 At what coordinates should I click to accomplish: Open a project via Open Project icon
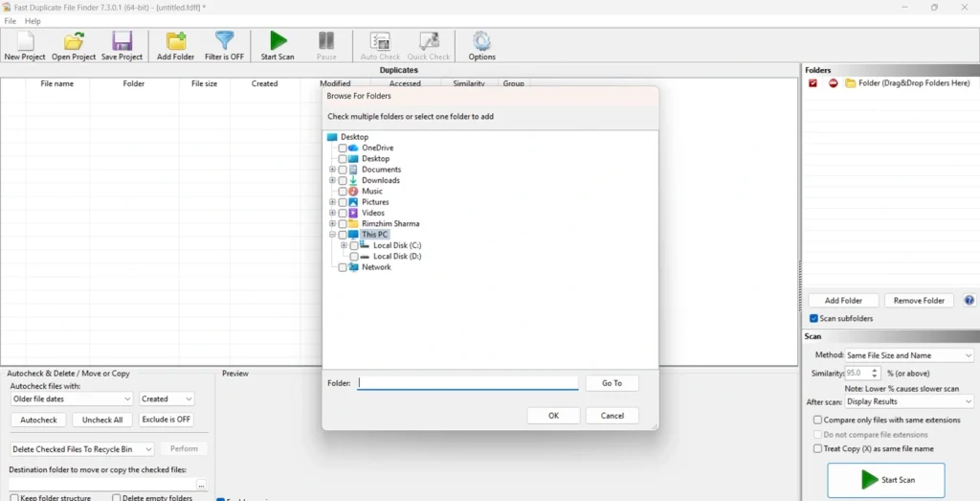pyautogui.click(x=74, y=41)
